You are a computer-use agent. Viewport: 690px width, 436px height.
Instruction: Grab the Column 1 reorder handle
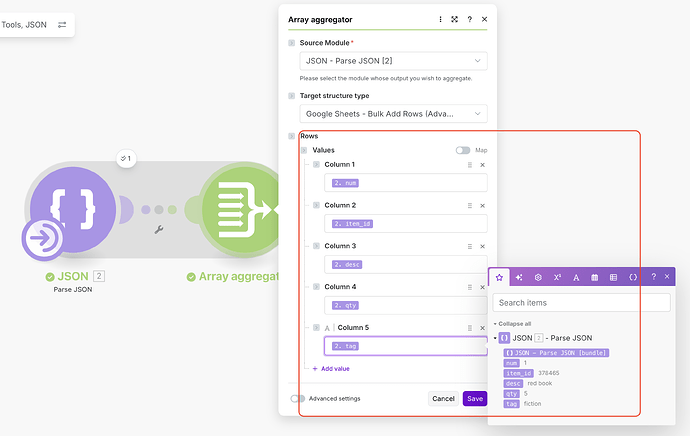pos(470,165)
